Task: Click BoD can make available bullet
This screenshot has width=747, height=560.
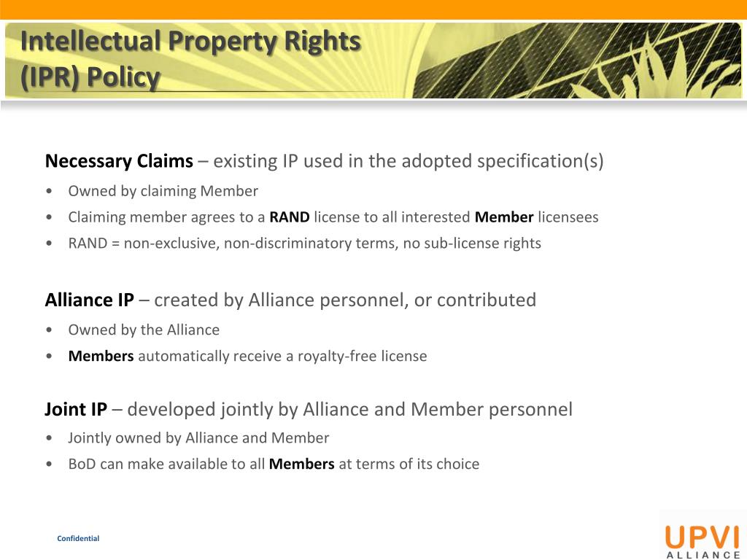Action: (x=274, y=464)
